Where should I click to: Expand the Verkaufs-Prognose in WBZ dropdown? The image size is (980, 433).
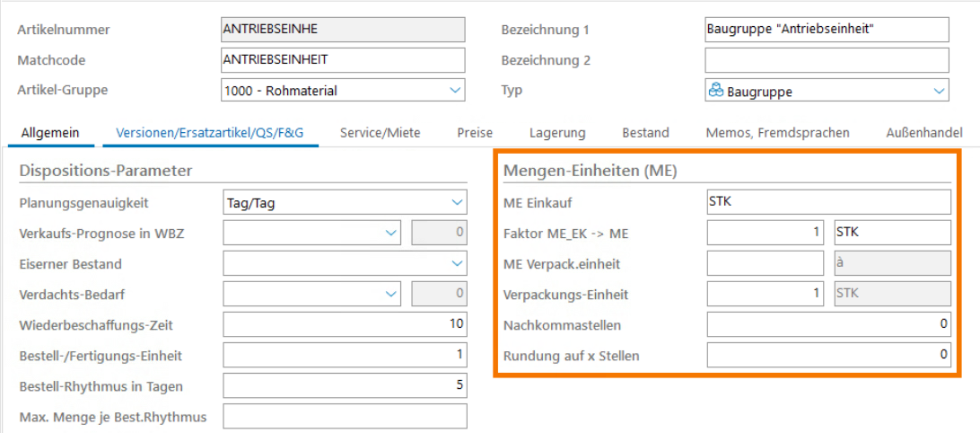[x=390, y=234]
